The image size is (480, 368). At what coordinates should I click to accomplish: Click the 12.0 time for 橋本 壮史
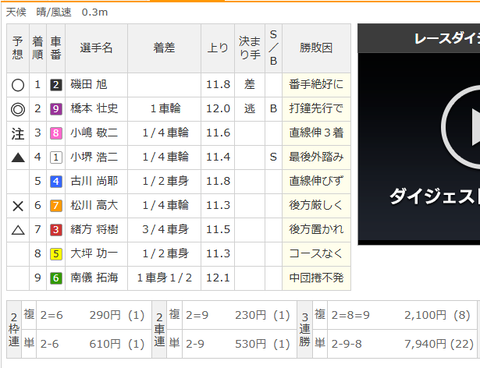(218, 109)
